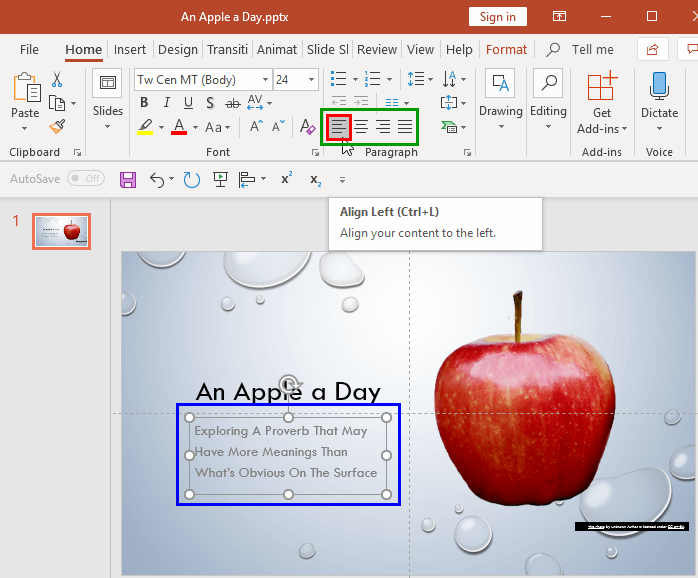Clear all formatting from the text
The image size is (698, 578).
[x=307, y=127]
